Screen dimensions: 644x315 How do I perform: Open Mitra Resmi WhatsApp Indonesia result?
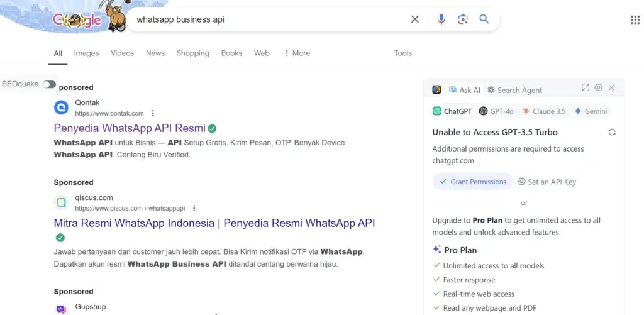click(x=214, y=223)
